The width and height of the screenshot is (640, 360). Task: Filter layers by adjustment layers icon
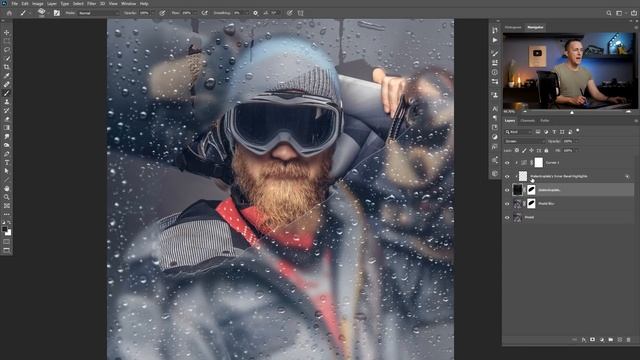546,132
